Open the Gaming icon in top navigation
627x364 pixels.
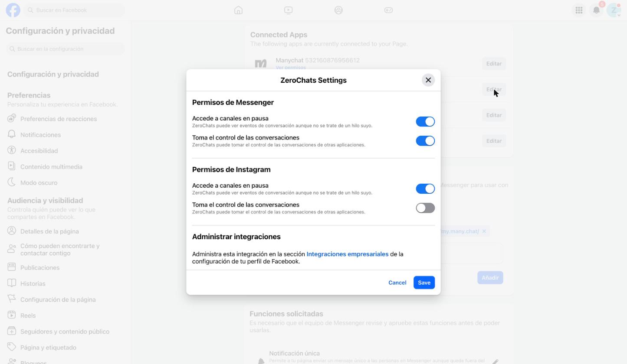pyautogui.click(x=388, y=10)
